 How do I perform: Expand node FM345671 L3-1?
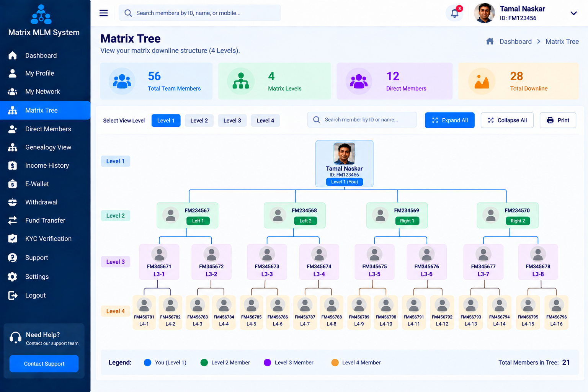[x=159, y=262]
